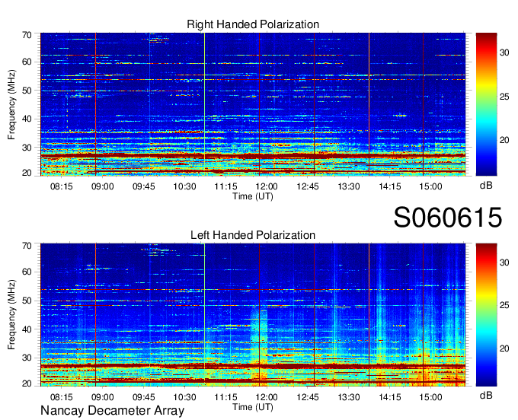Click the 60 MHz tick label on bottom plot
This screenshot has width=518, height=420.
click(x=27, y=272)
